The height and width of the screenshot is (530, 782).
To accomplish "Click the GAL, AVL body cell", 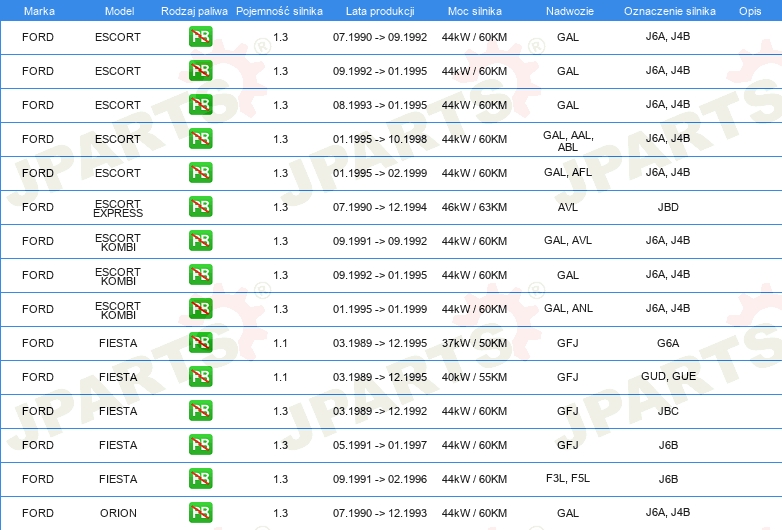I will tap(568, 240).
